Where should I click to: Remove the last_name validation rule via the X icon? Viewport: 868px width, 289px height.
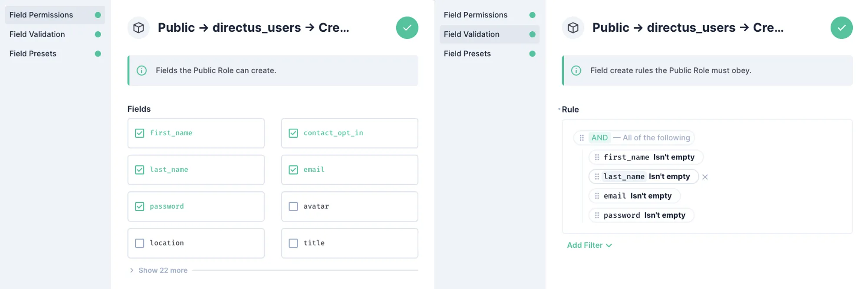(x=705, y=177)
